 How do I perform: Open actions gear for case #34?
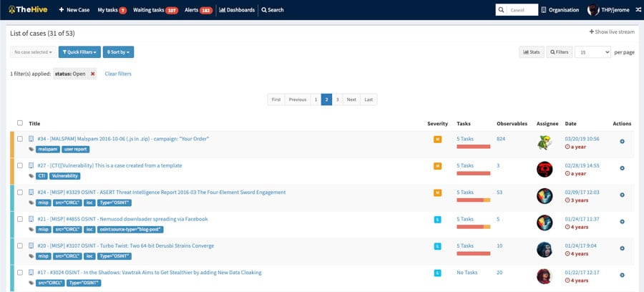(x=622, y=142)
